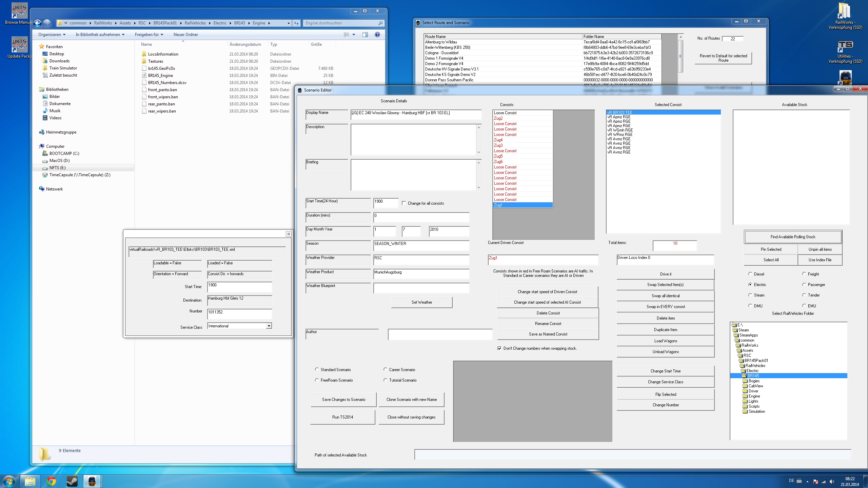Switch to the RW Tools taskbar icon

coord(92,481)
